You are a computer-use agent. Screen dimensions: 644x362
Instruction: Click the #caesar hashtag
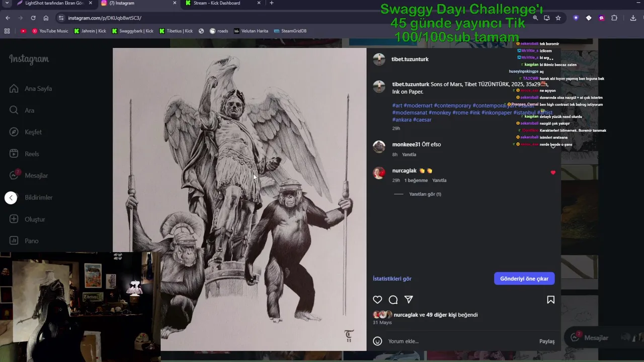point(422,120)
